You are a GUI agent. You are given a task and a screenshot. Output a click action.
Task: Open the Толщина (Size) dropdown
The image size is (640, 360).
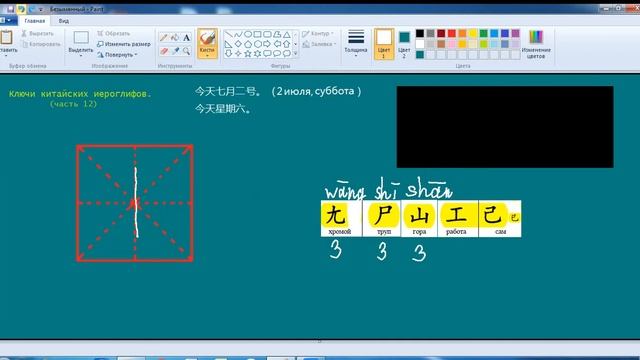pos(356,43)
